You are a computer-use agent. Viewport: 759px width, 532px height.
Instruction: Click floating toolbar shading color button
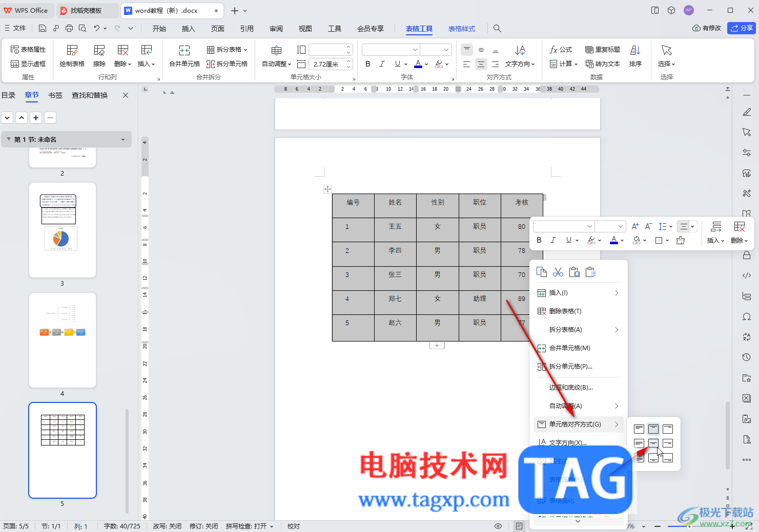pos(636,240)
